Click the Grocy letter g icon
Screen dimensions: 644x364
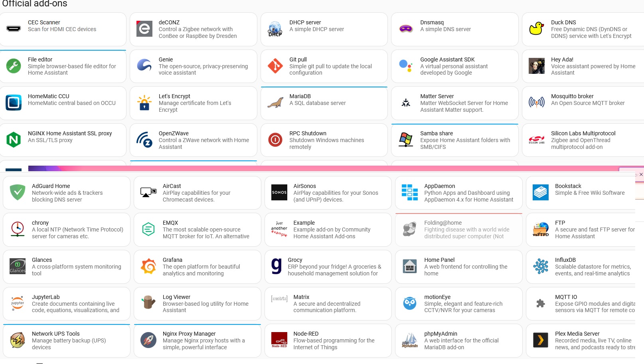[x=277, y=266]
